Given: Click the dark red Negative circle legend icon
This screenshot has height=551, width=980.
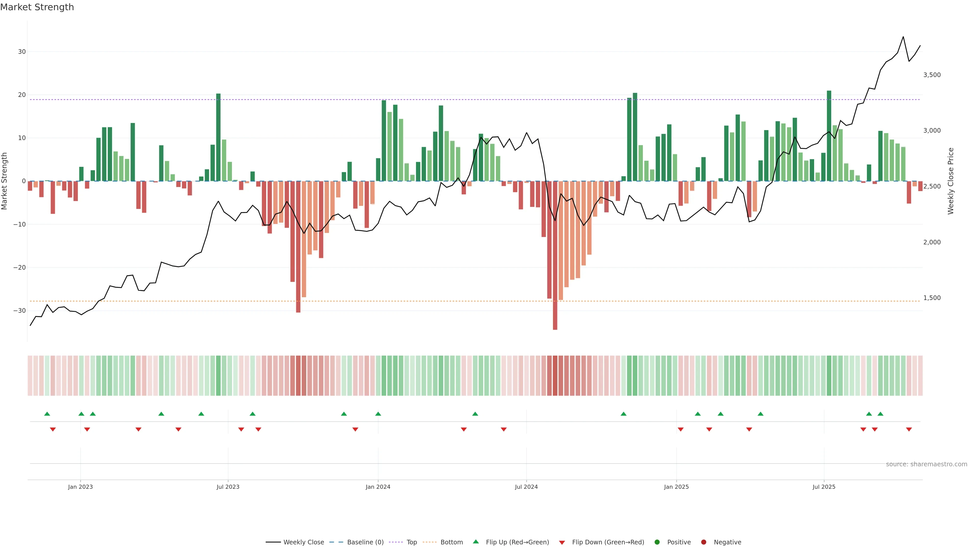Looking at the screenshot, I should pyautogui.click(x=703, y=542).
